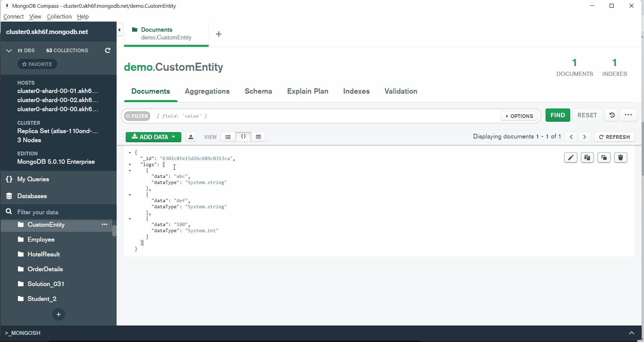This screenshot has width=644, height=342.
Task: Switch to the Schema tab
Action: [258, 91]
